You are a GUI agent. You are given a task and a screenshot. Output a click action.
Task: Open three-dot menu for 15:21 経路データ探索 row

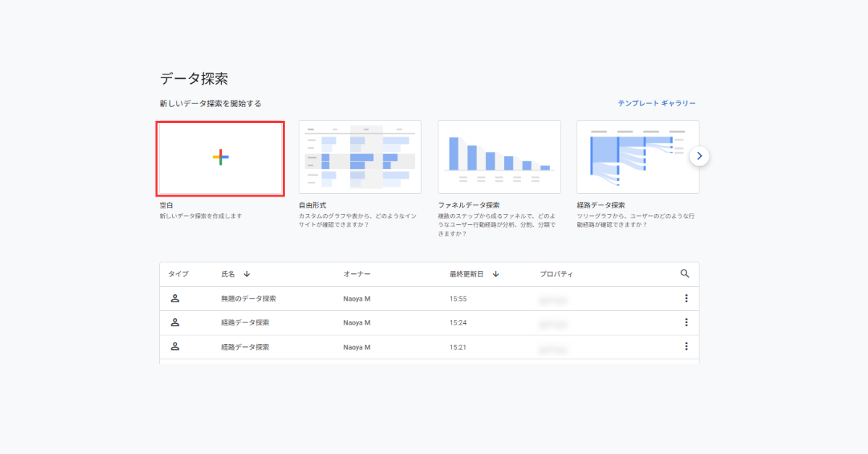point(686,346)
